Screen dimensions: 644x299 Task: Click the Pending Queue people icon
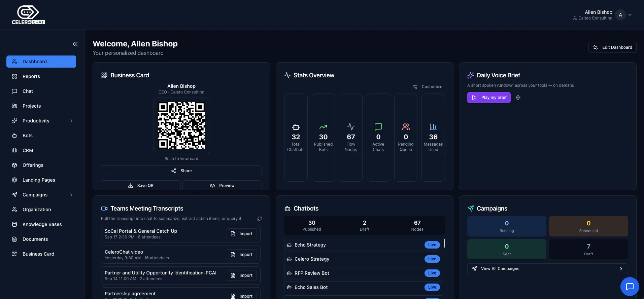(x=406, y=127)
